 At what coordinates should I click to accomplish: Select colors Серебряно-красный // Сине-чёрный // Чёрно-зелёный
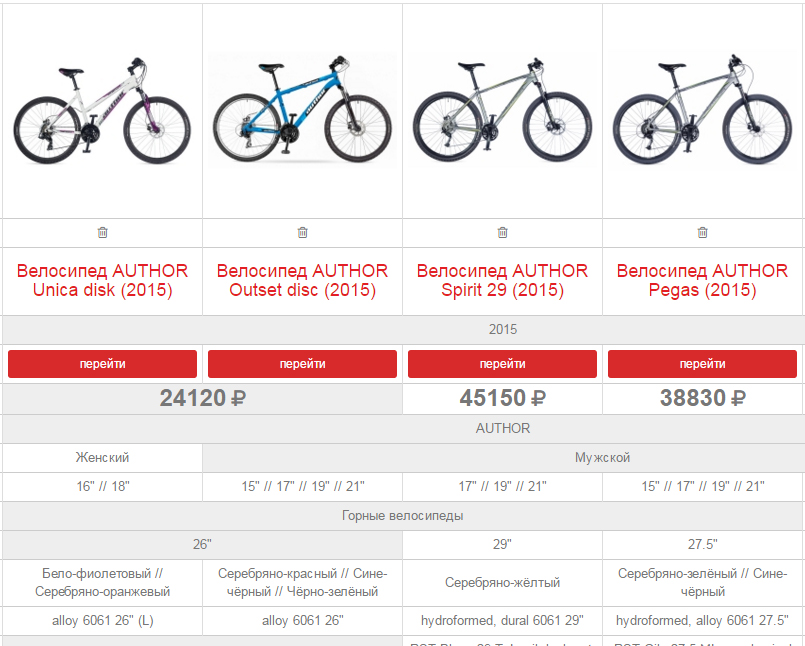(302, 582)
